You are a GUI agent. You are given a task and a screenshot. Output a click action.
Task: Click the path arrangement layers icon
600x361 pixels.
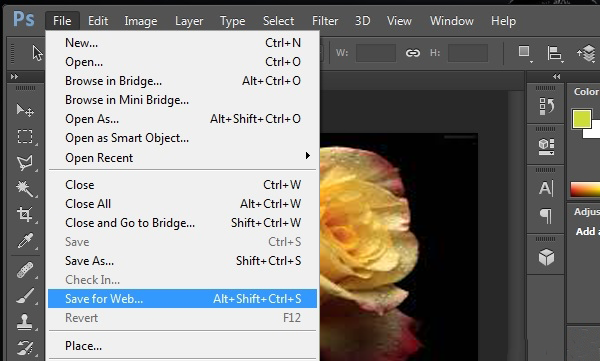coord(587,53)
